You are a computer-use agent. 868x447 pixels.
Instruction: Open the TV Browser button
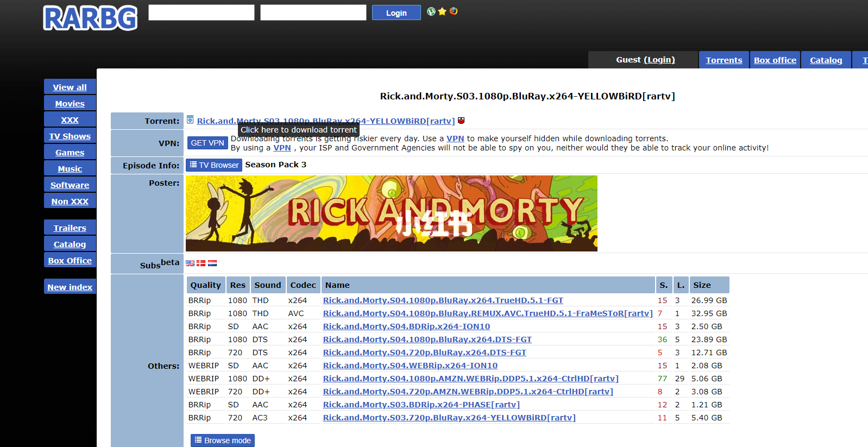point(214,165)
